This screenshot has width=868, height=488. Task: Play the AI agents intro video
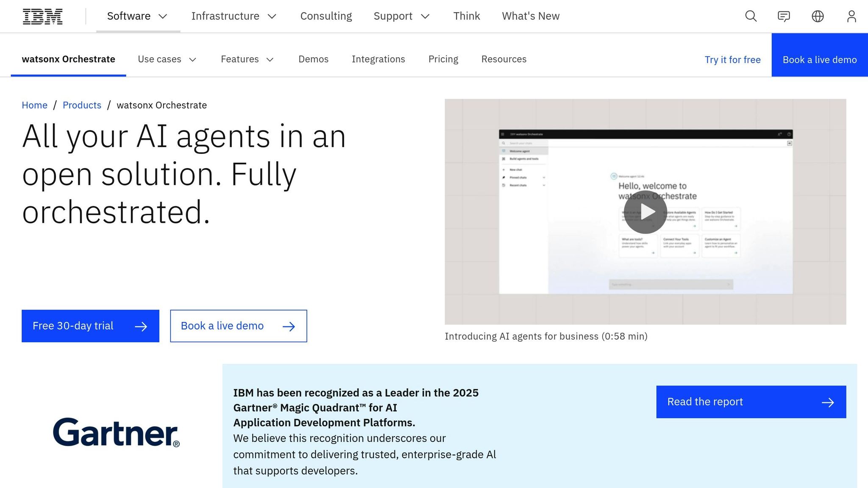coord(645,212)
